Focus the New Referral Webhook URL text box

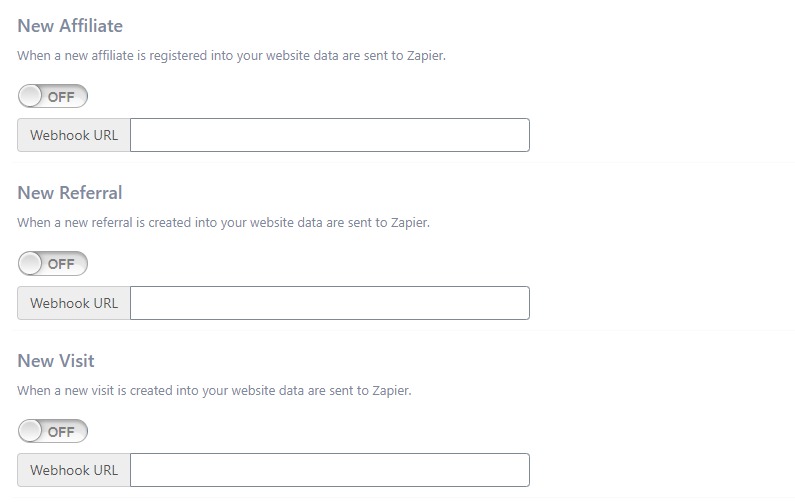[329, 303]
